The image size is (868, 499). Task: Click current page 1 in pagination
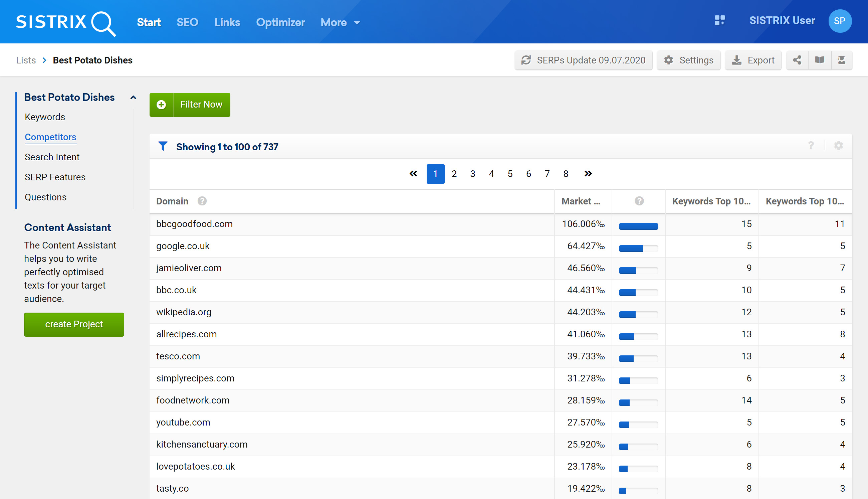pyautogui.click(x=435, y=174)
